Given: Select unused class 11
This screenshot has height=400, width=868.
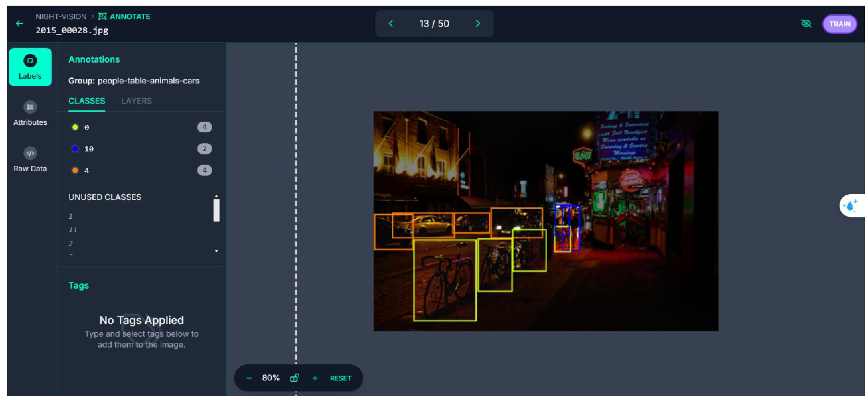Looking at the screenshot, I should 73,230.
